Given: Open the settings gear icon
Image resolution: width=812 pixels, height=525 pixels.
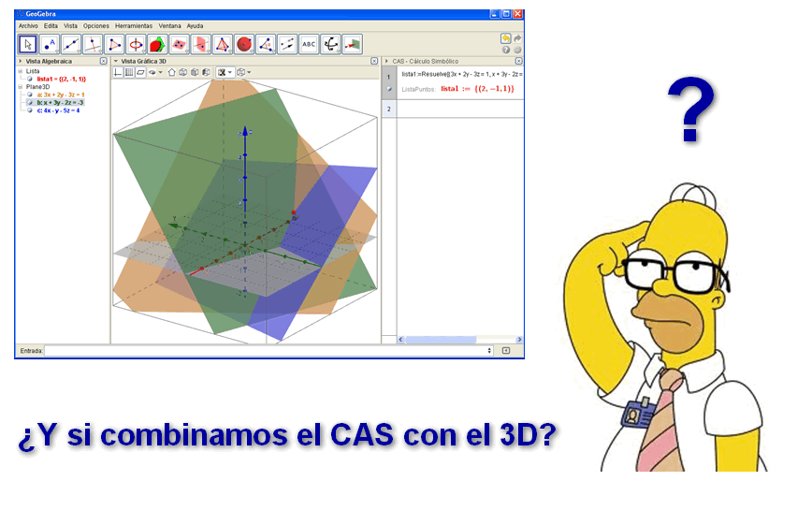Looking at the screenshot, I should click(x=516, y=50).
